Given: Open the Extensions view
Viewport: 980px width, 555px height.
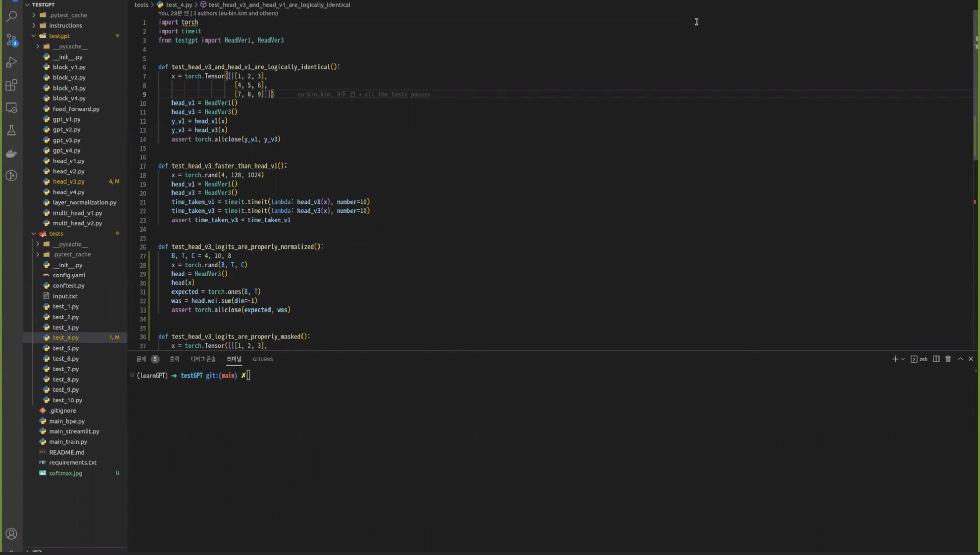Looking at the screenshot, I should pos(12,85).
